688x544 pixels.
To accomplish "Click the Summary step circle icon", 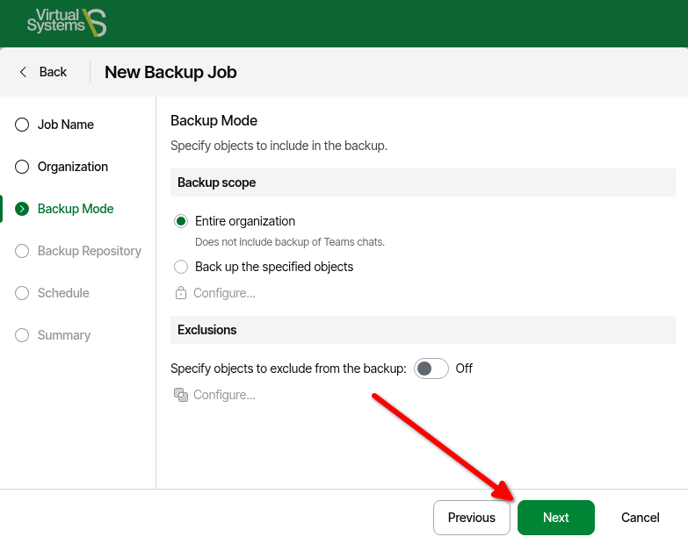I will (22, 335).
